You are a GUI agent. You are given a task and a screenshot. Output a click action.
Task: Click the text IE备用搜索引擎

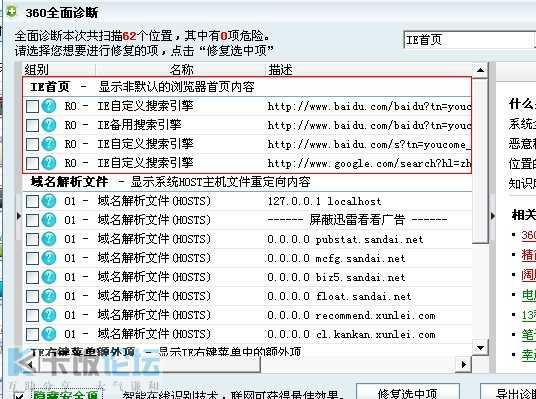pos(139,125)
